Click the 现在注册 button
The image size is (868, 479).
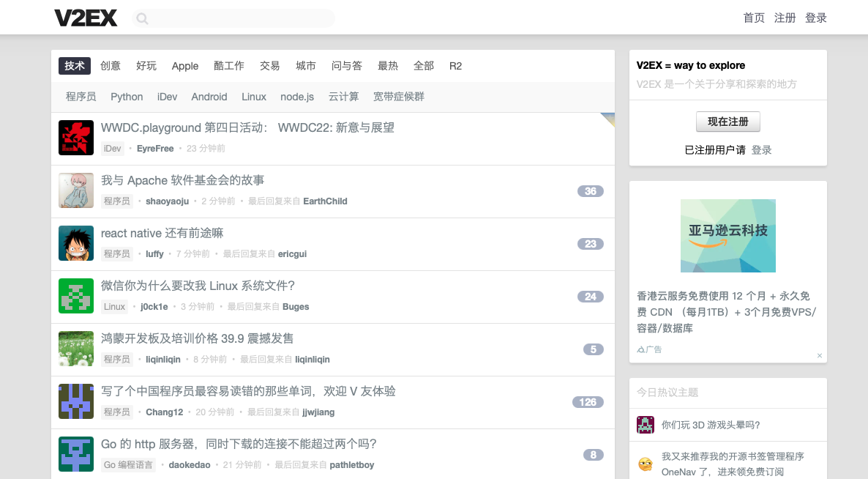728,122
